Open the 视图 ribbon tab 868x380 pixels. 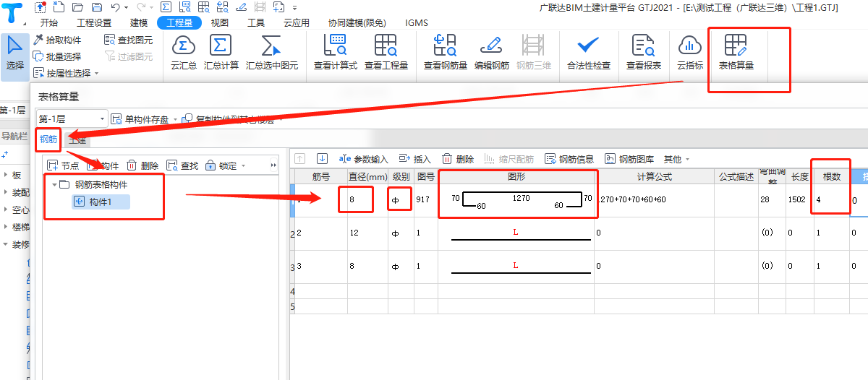coord(219,23)
